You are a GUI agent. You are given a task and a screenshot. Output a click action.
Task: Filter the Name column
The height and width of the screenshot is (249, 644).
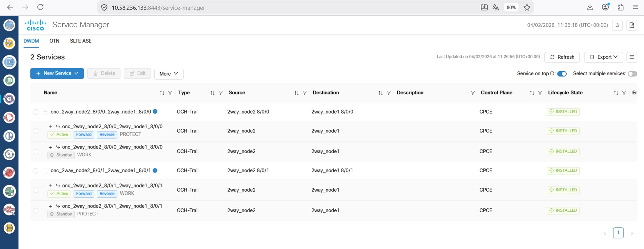point(170,93)
